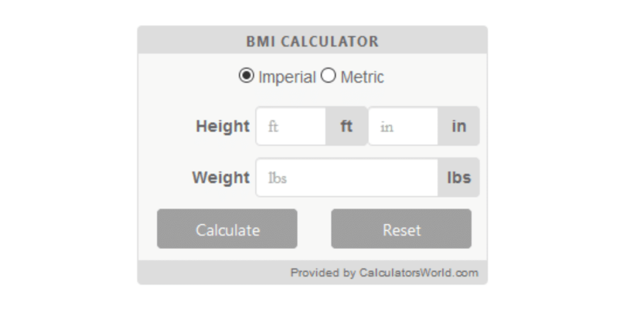644x313 pixels.
Task: Focus the height inches input field
Action: pos(403,126)
